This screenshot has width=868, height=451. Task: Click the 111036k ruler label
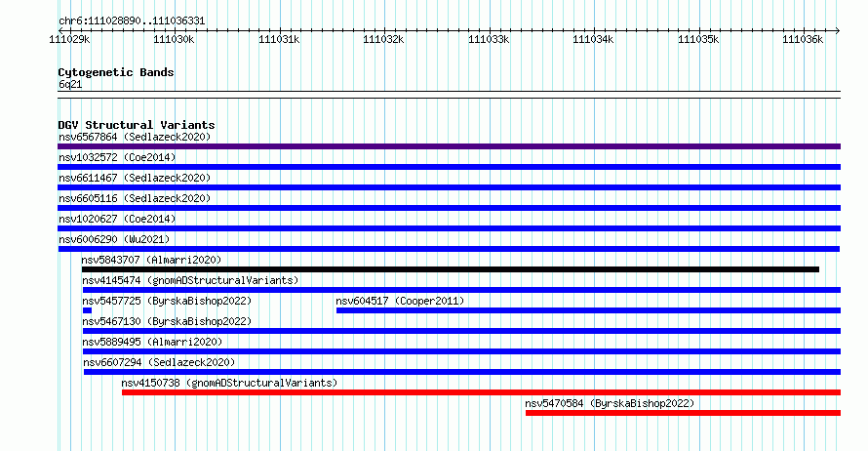click(x=803, y=39)
